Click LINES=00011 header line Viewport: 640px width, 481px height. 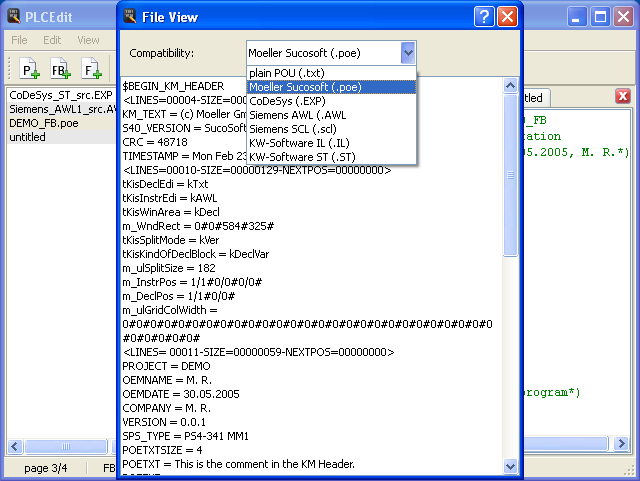(258, 352)
